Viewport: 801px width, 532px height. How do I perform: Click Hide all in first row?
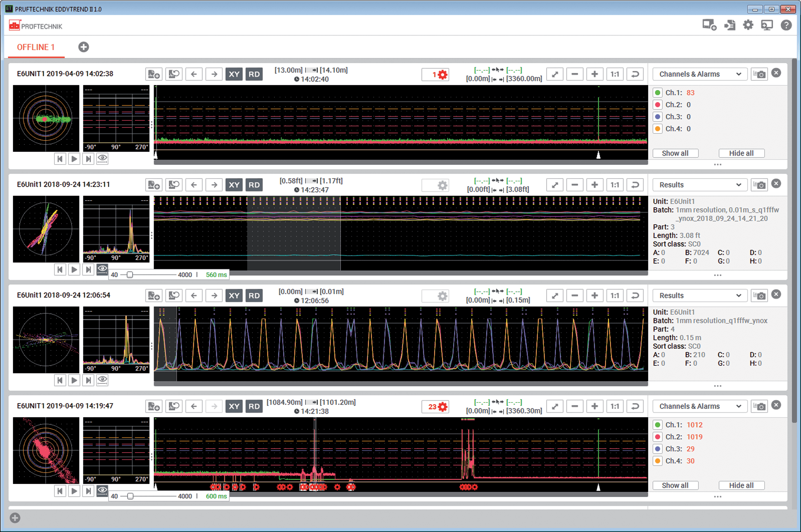[x=742, y=153]
